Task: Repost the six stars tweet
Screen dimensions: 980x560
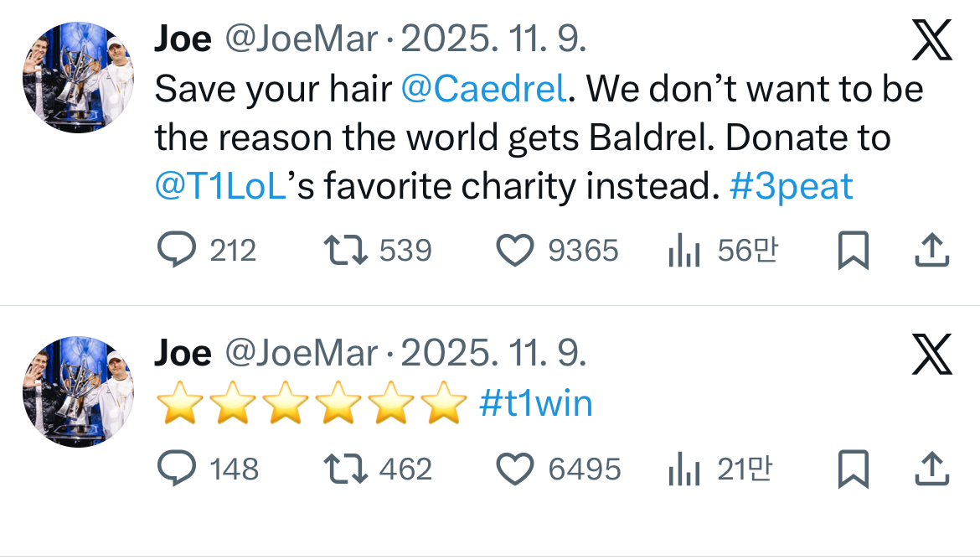Action: point(345,469)
